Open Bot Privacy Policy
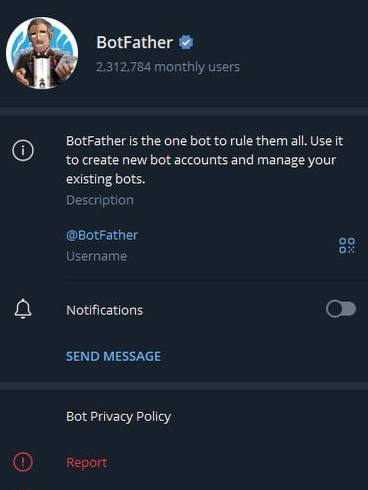 119,417
